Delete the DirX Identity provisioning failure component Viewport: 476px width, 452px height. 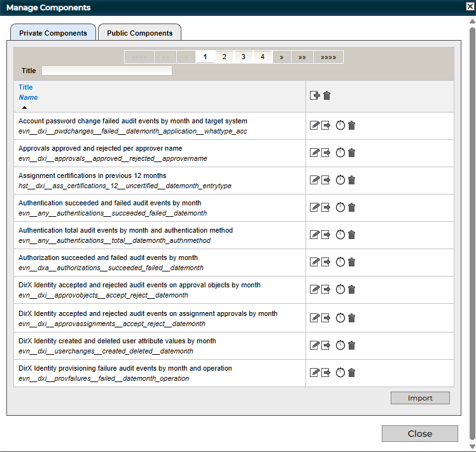pos(351,373)
